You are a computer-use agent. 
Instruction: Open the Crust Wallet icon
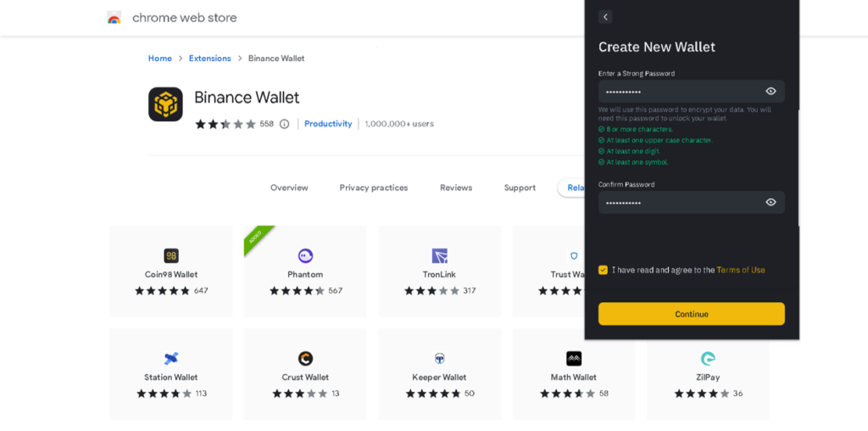click(x=305, y=358)
